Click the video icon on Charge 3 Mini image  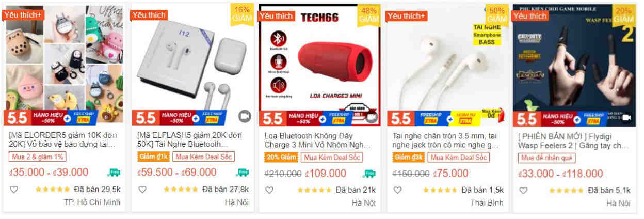click(372, 117)
